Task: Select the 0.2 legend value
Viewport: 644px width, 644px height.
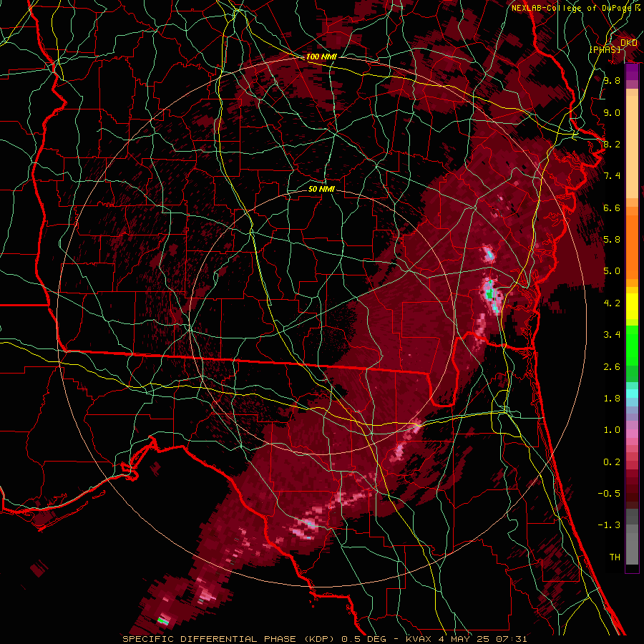Action: [x=612, y=462]
